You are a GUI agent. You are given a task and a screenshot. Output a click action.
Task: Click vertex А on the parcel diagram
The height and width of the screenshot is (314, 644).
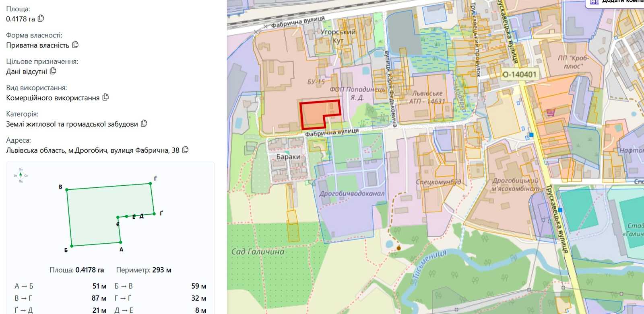point(120,242)
